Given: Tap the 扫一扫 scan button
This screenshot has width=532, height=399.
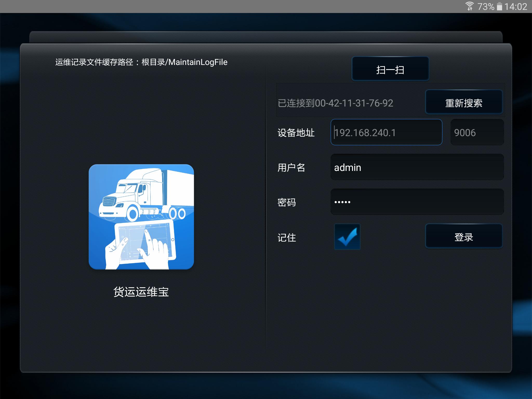Looking at the screenshot, I should click(390, 69).
